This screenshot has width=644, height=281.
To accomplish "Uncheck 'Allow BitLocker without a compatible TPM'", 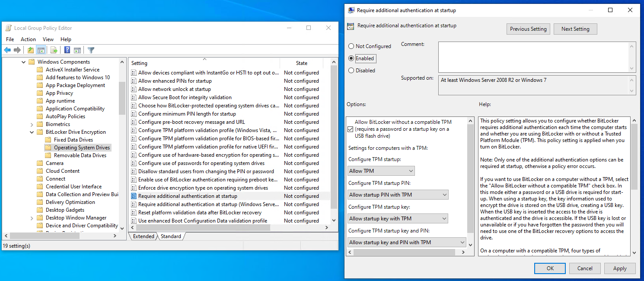I will pos(350,129).
